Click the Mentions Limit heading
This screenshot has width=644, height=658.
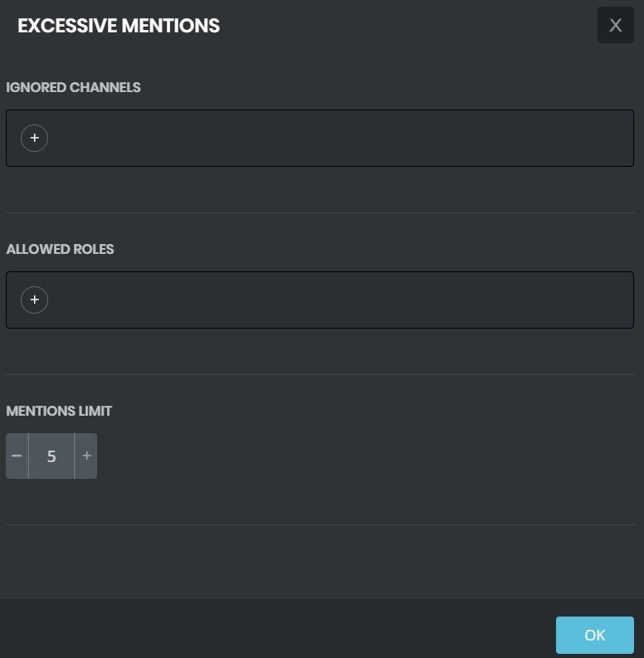point(59,411)
